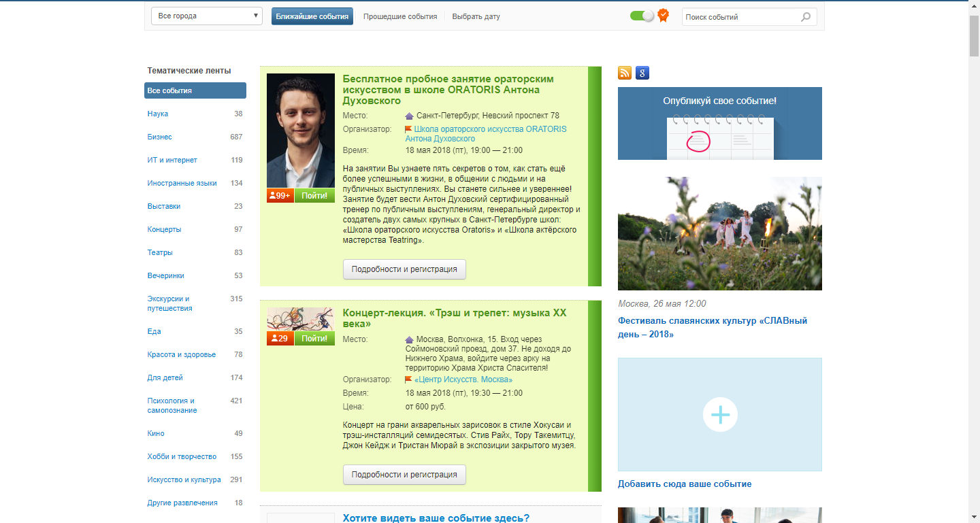The height and width of the screenshot is (523, 980).
Task: Select the Ближайшие события tab
Action: coord(312,16)
